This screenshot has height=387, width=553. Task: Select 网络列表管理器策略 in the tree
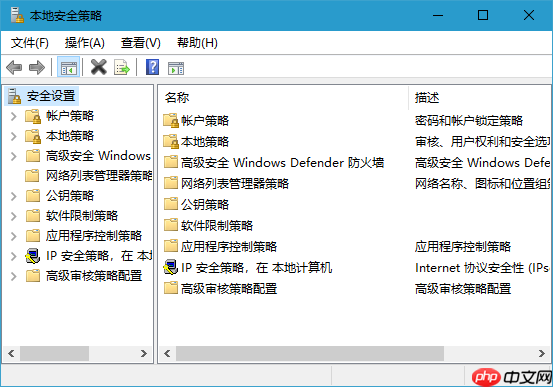[99, 176]
